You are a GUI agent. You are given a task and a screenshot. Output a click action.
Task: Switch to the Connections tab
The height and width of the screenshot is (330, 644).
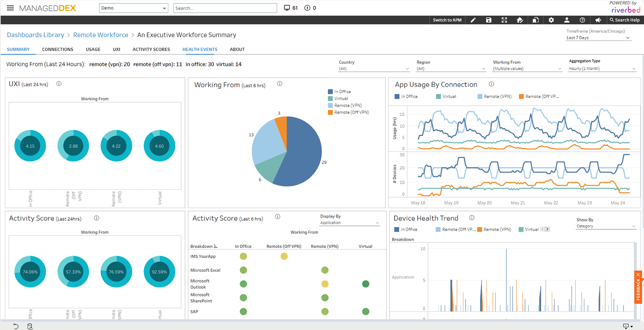click(57, 49)
